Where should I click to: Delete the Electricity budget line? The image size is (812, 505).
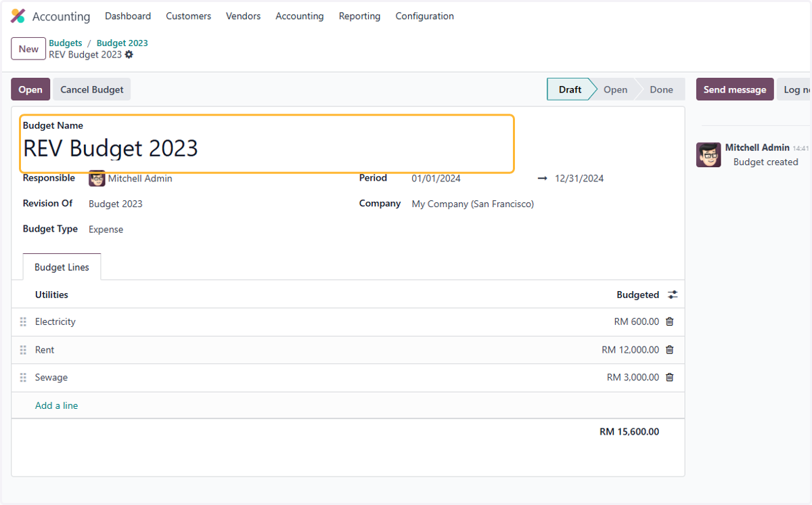coord(670,322)
